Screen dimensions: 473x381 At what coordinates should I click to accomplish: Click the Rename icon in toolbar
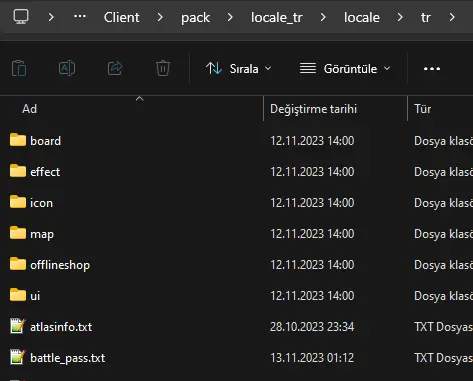click(x=67, y=68)
